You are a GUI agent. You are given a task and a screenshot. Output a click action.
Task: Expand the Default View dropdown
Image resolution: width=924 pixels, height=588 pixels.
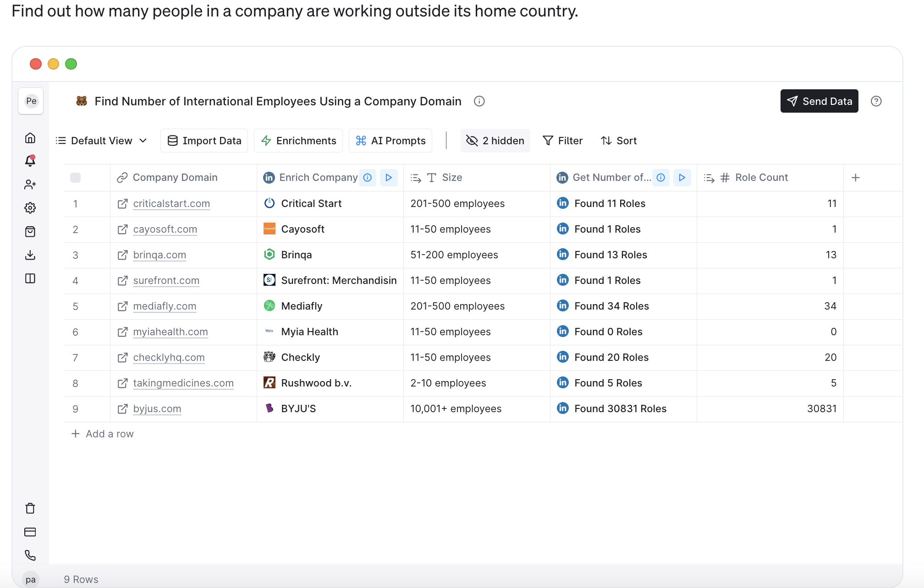[101, 141]
